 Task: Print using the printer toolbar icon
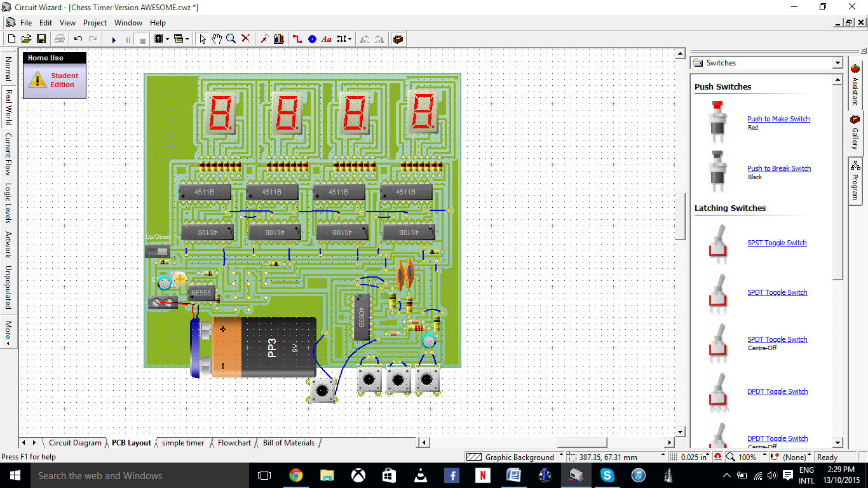(x=59, y=39)
